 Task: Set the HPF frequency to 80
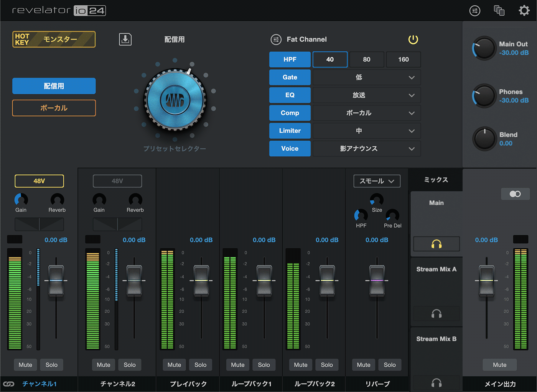point(366,59)
